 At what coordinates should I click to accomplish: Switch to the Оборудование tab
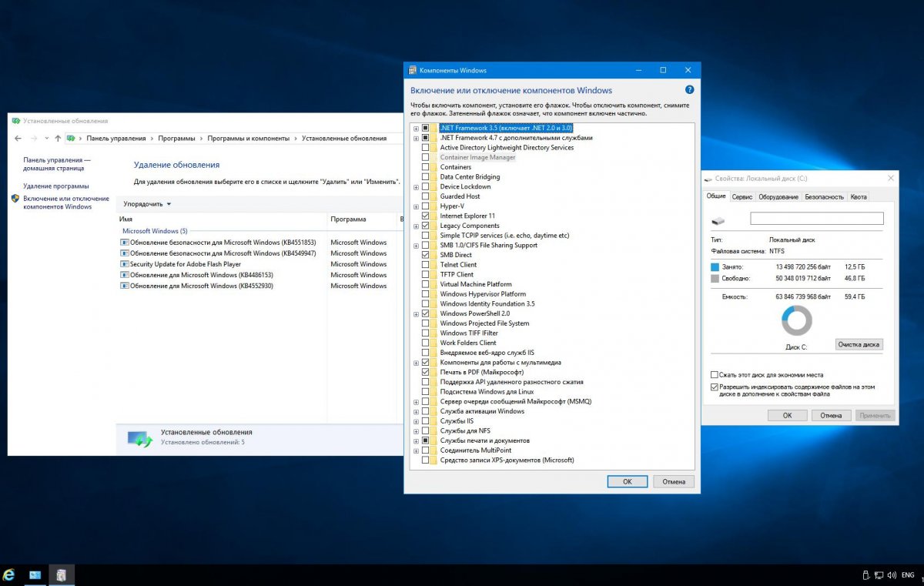778,197
